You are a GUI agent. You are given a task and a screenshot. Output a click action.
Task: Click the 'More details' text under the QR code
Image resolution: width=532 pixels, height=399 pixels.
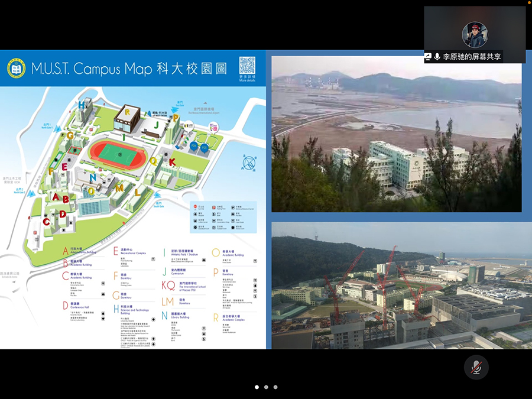point(247,80)
